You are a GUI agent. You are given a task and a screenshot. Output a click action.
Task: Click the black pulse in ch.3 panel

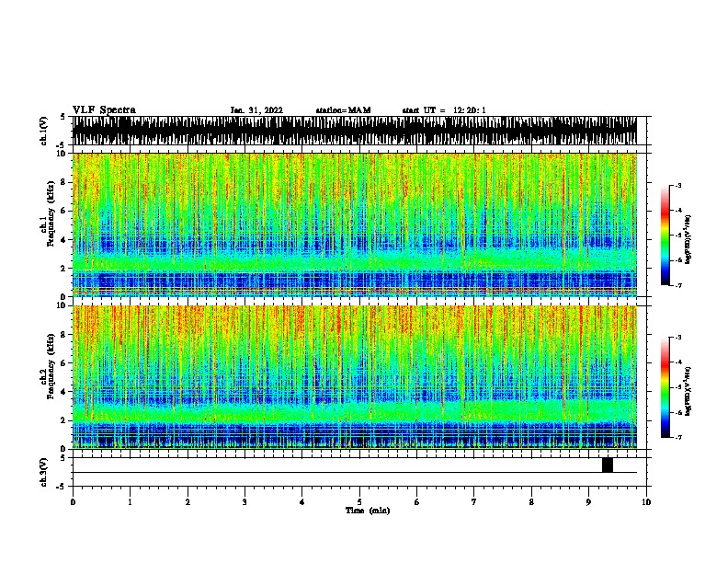[608, 465]
